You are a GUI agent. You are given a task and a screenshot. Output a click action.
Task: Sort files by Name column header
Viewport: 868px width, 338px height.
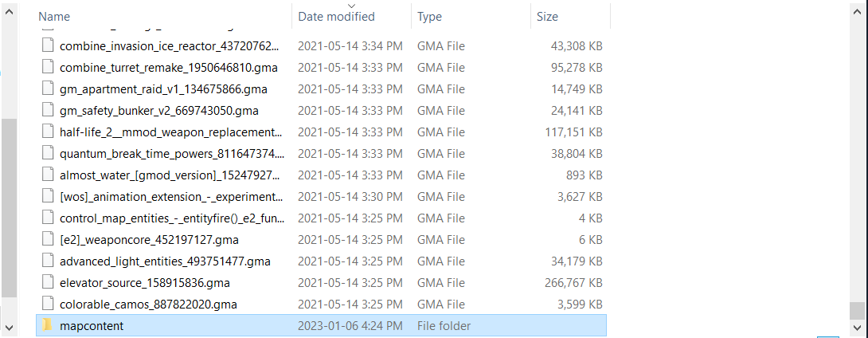[x=54, y=16]
